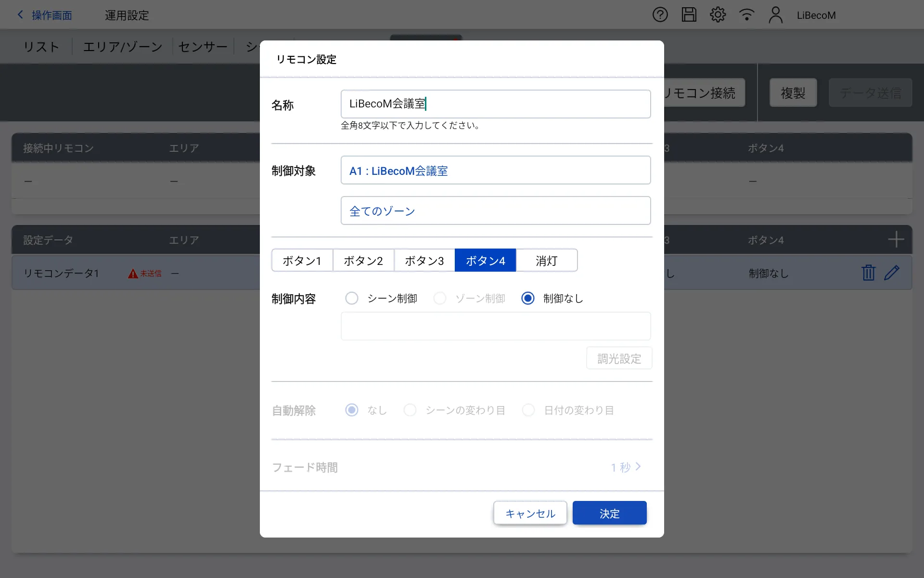Image resolution: width=924 pixels, height=578 pixels.
Task: Edit リモコンデータ1 with pencil icon
Action: tap(892, 273)
